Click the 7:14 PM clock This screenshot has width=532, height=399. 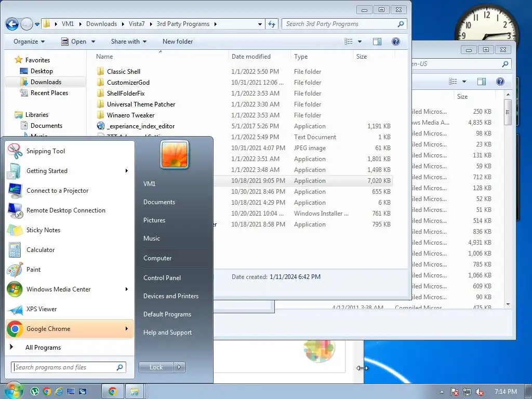pyautogui.click(x=506, y=392)
